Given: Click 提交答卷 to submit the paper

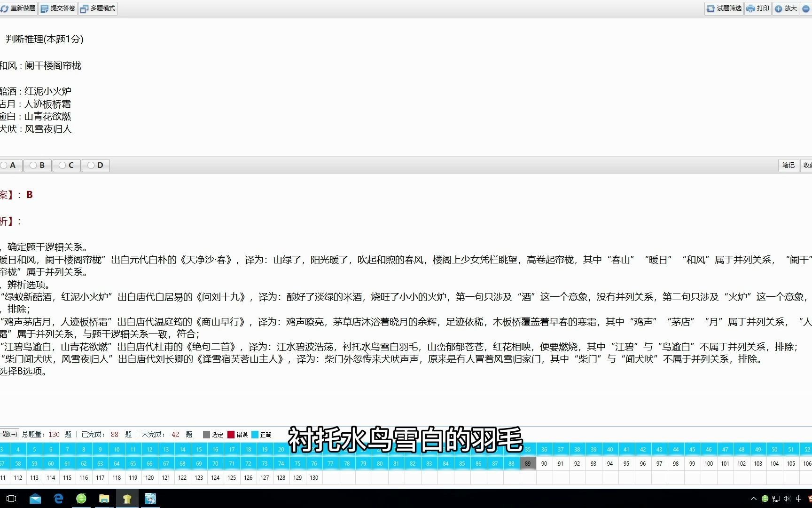Looking at the screenshot, I should 58,8.
